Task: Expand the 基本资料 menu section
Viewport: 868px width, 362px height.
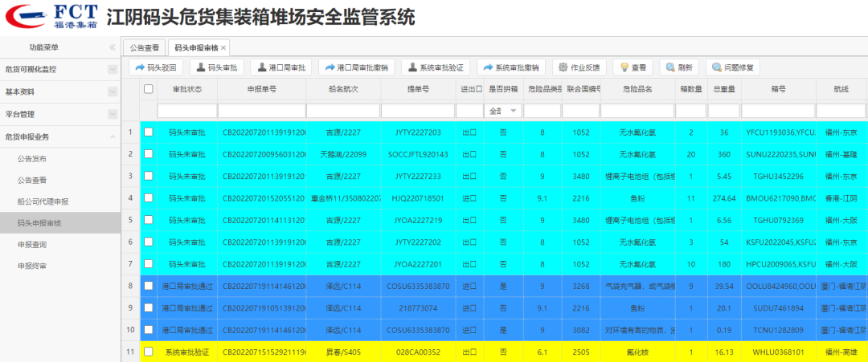Action: coord(59,92)
